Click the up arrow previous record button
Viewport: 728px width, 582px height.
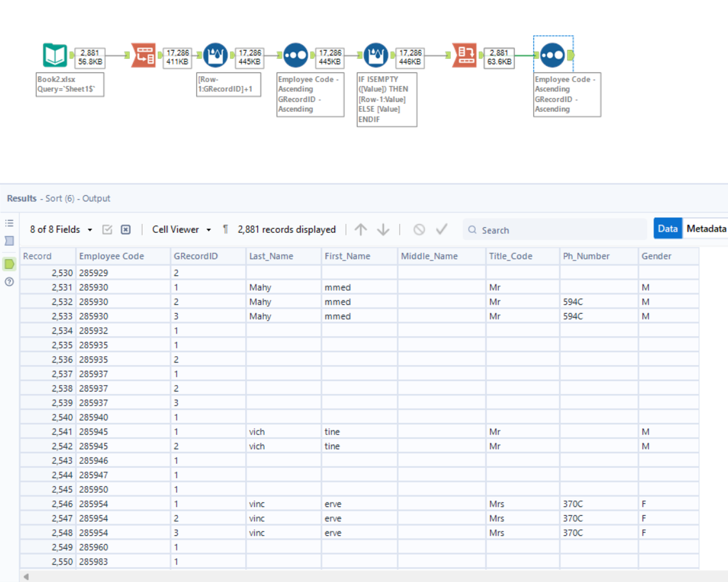pyautogui.click(x=361, y=230)
